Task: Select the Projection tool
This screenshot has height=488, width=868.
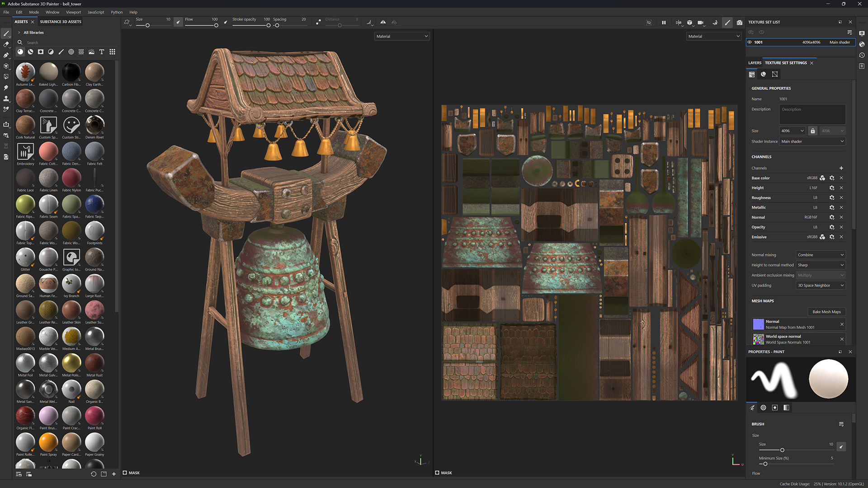Action: click(x=6, y=55)
